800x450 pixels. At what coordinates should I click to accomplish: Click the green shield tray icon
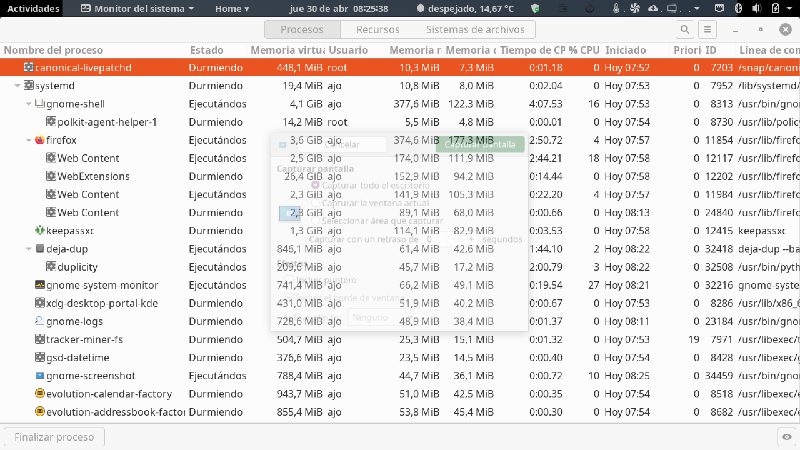pyautogui.click(x=535, y=8)
